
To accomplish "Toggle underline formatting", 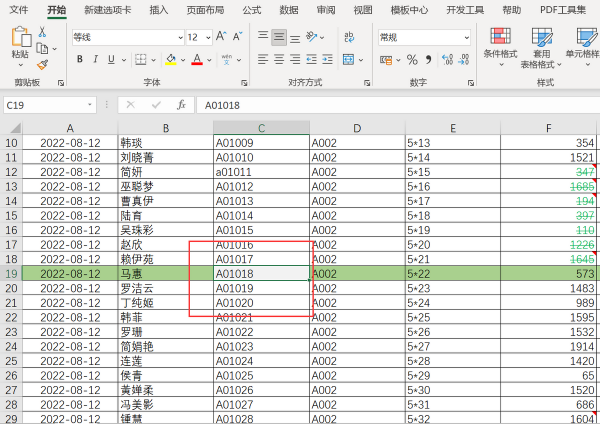I will pos(111,59).
